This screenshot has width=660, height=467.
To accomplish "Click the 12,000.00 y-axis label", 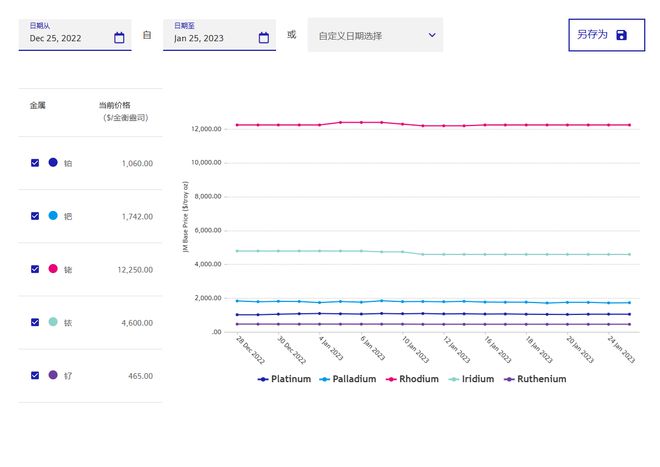I will point(206,129).
